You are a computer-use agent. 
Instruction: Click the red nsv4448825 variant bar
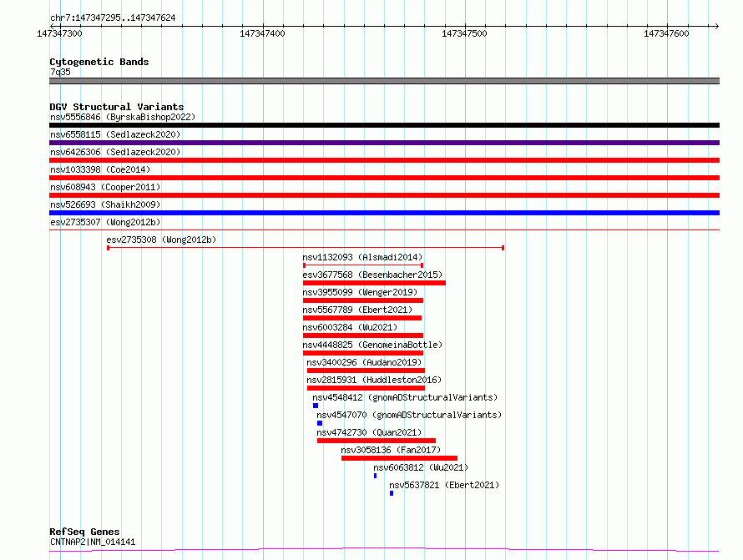[x=363, y=353]
